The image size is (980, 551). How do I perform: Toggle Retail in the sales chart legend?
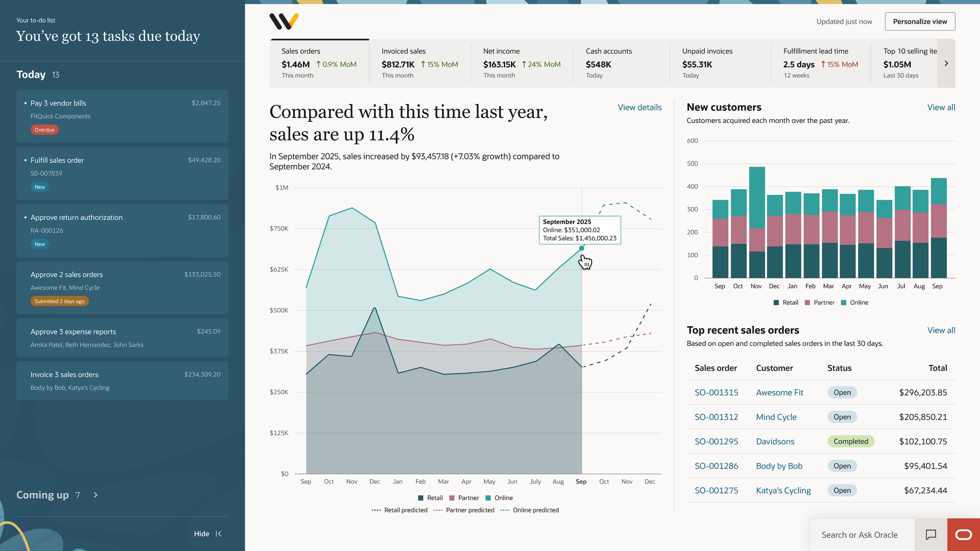431,497
